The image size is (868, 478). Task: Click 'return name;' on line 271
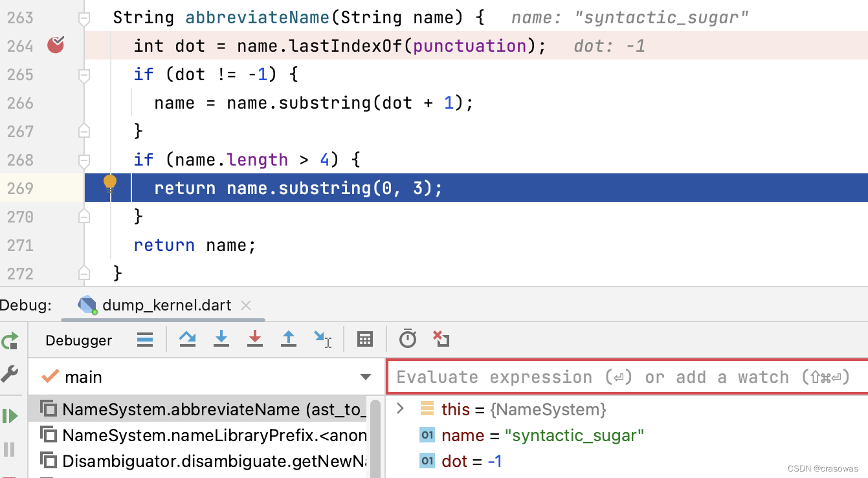tap(195, 245)
